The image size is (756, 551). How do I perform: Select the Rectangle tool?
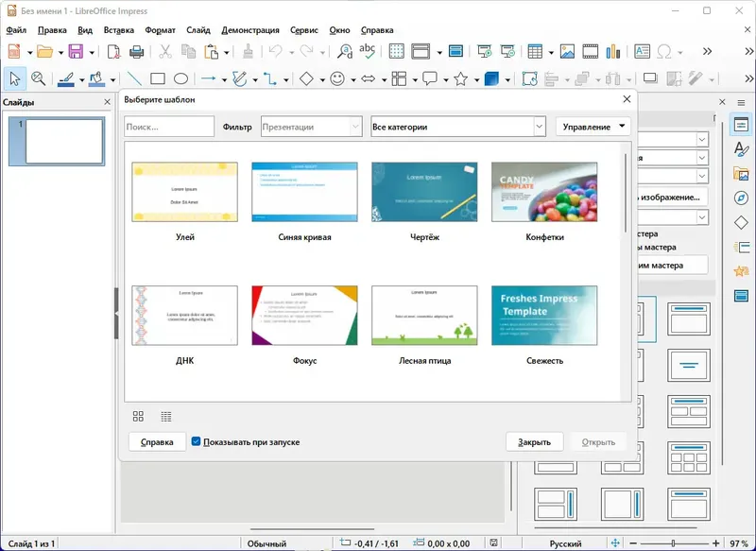click(x=159, y=78)
